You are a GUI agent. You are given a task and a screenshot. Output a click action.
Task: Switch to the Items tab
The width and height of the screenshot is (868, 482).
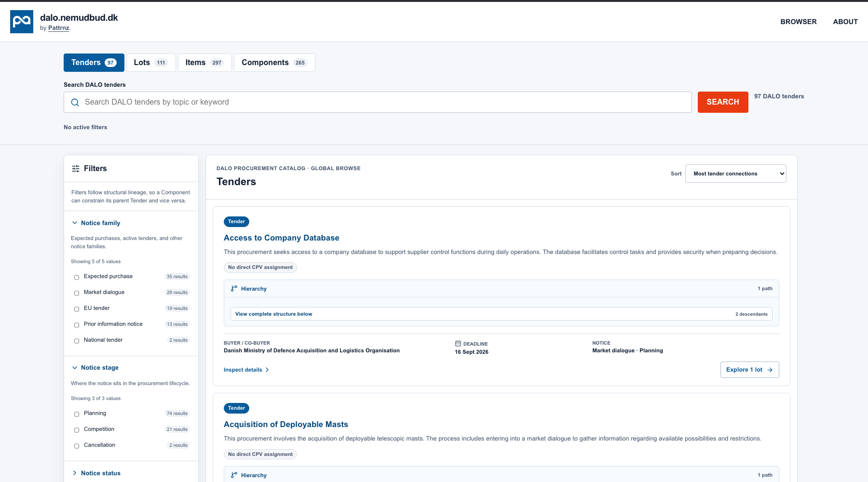(x=205, y=63)
